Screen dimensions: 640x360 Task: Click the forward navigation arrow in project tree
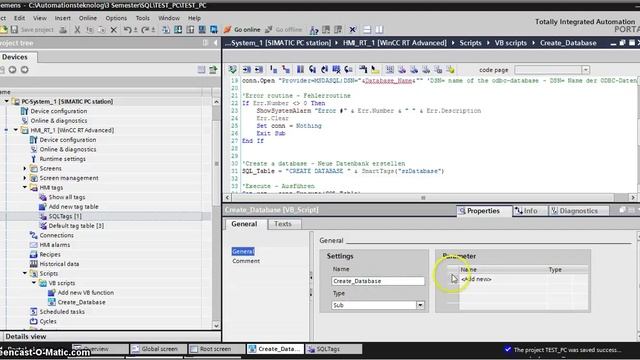24,70
